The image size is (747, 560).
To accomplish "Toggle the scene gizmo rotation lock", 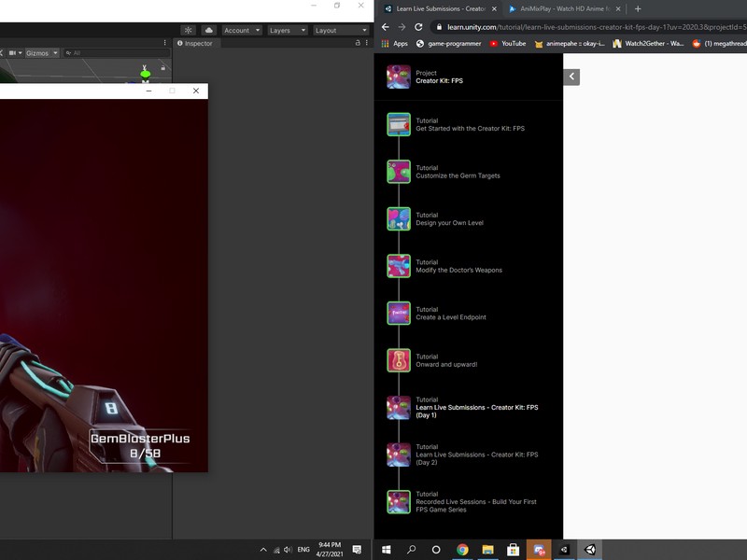I will pos(162,67).
